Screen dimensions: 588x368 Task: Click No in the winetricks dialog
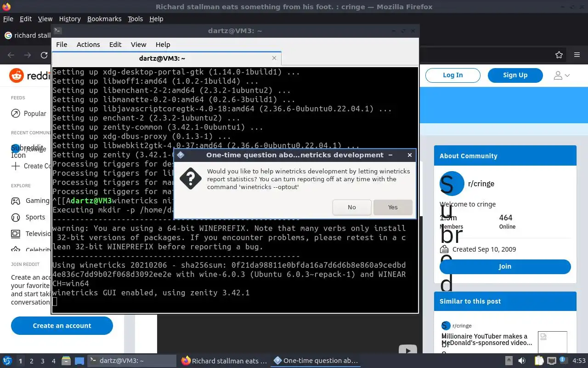352,207
